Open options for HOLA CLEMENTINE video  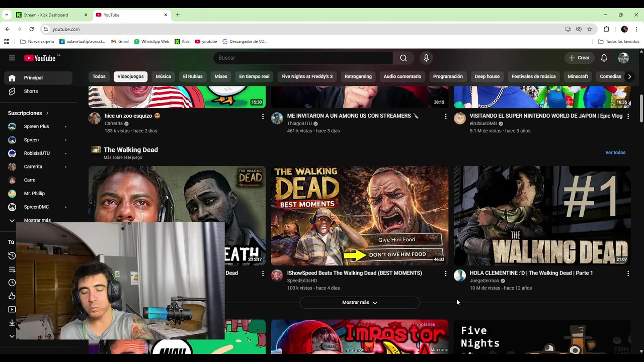(628, 274)
